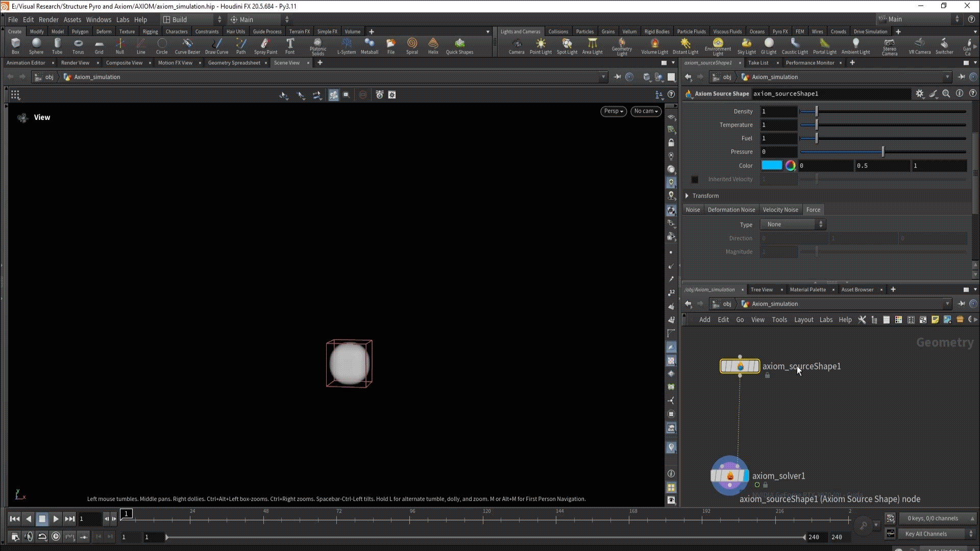Click the cyan Color swatch
This screenshot has height=551, width=980.
pos(771,165)
